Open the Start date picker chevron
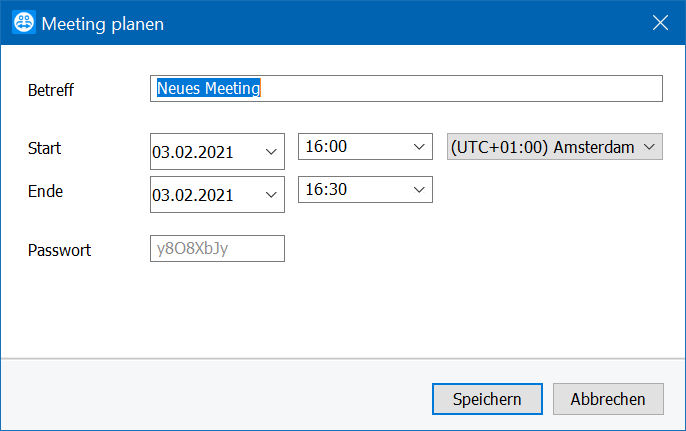The height and width of the screenshot is (431, 686). (x=271, y=152)
